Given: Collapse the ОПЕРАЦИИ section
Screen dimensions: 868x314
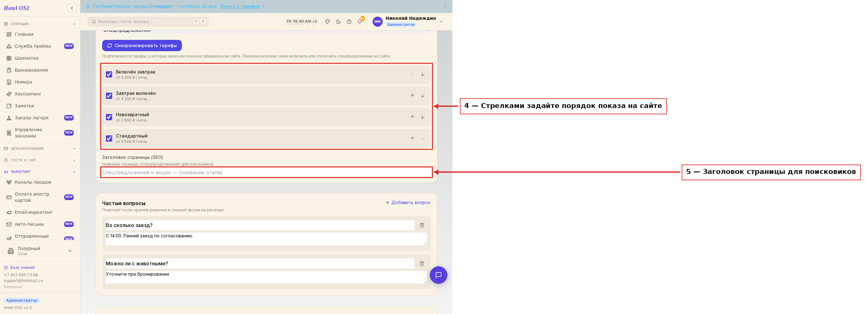Looking at the screenshot, I should pos(40,24).
